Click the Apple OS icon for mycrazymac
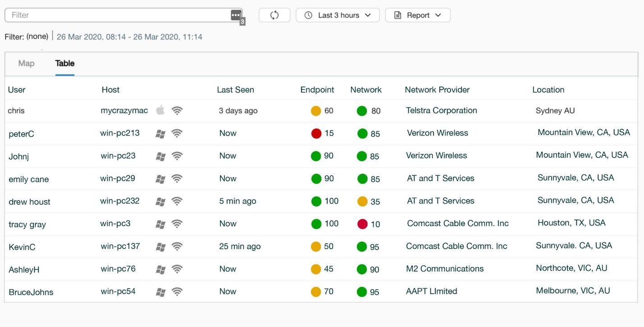 point(160,110)
